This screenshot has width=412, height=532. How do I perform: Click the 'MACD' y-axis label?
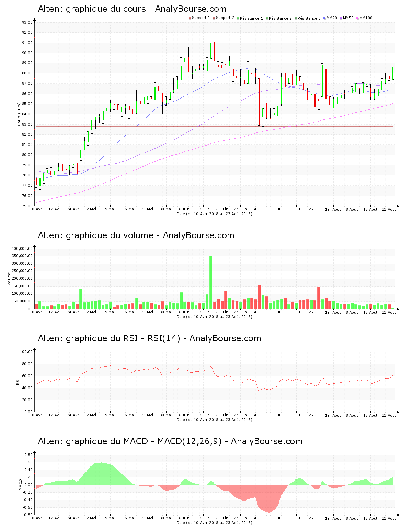pos(21,485)
